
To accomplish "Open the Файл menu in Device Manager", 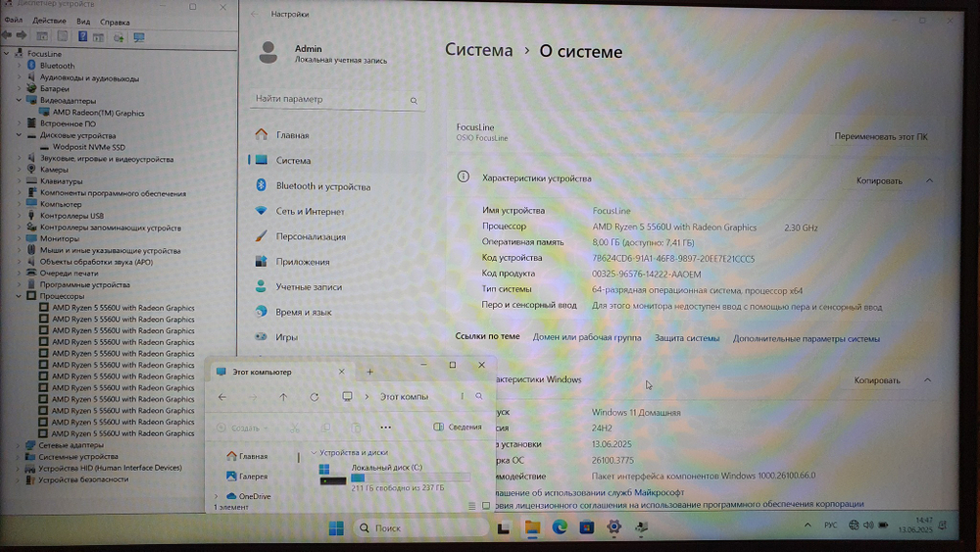I will [13, 21].
